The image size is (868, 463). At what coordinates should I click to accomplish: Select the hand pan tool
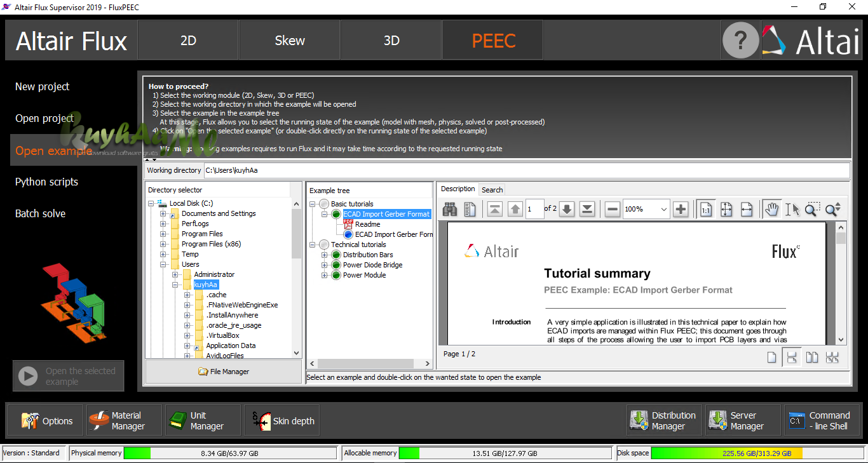tap(772, 209)
